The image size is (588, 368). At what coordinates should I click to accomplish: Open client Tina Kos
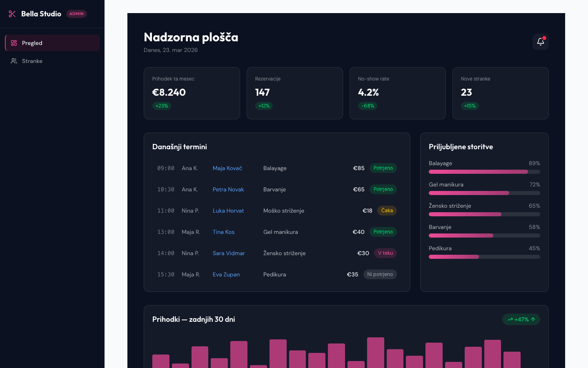223,232
